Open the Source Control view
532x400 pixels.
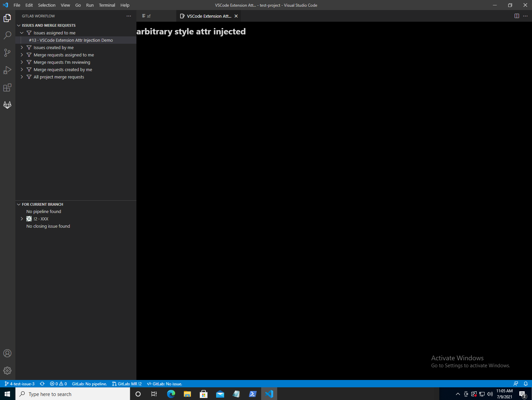pyautogui.click(x=7, y=53)
